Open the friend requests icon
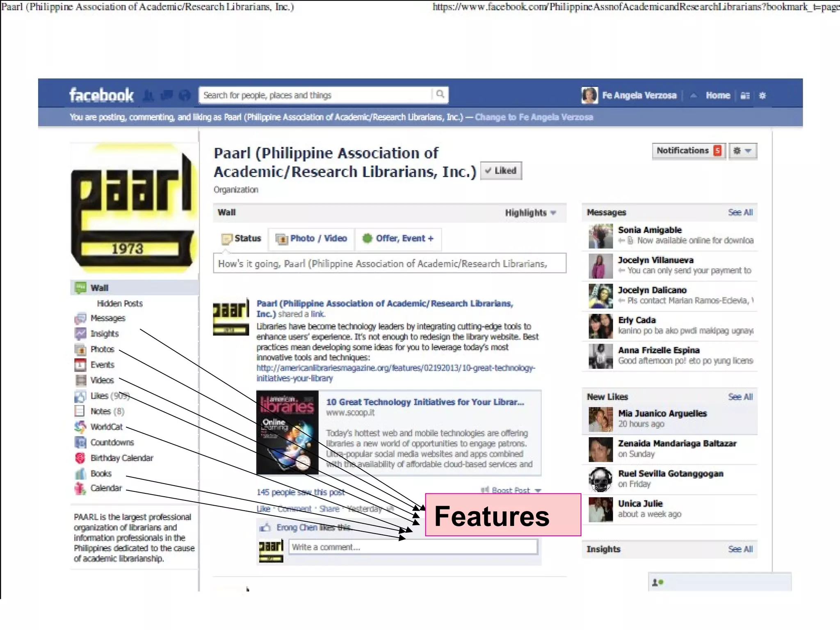This screenshot has height=630, width=840. [148, 96]
